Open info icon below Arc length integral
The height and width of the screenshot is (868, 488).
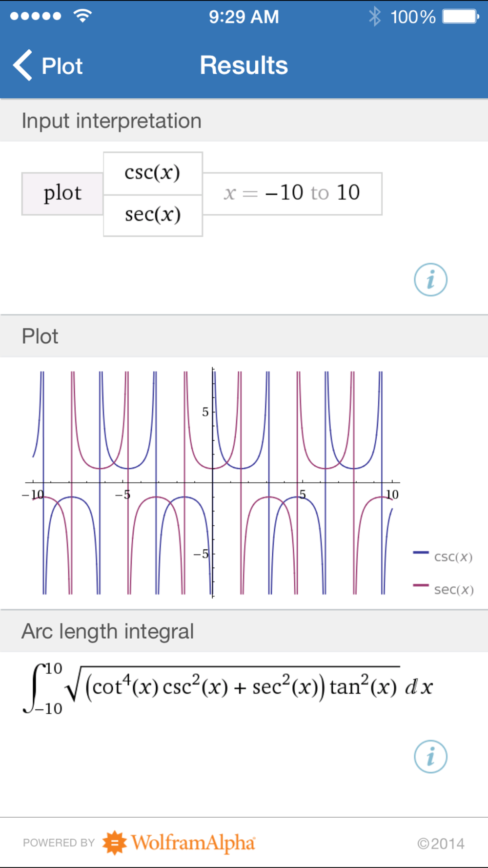[x=430, y=757]
